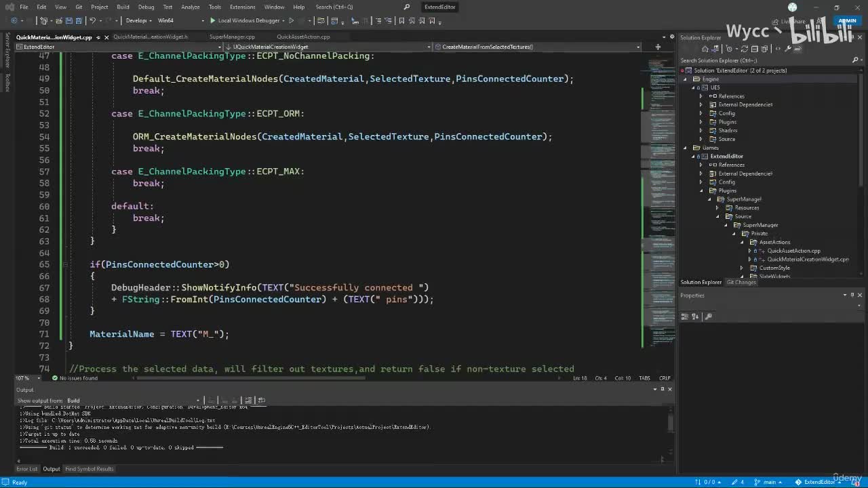Expand the Resources folder under SuperManager
Image resolution: width=868 pixels, height=488 pixels.
coord(718,207)
